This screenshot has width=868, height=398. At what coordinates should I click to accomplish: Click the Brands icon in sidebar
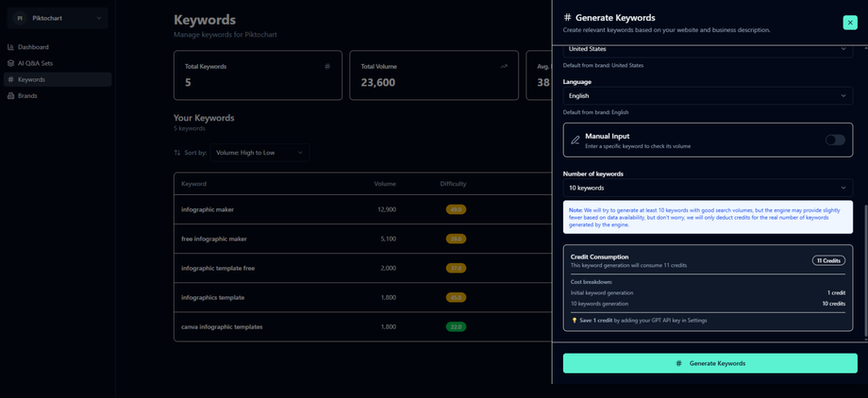click(x=11, y=96)
